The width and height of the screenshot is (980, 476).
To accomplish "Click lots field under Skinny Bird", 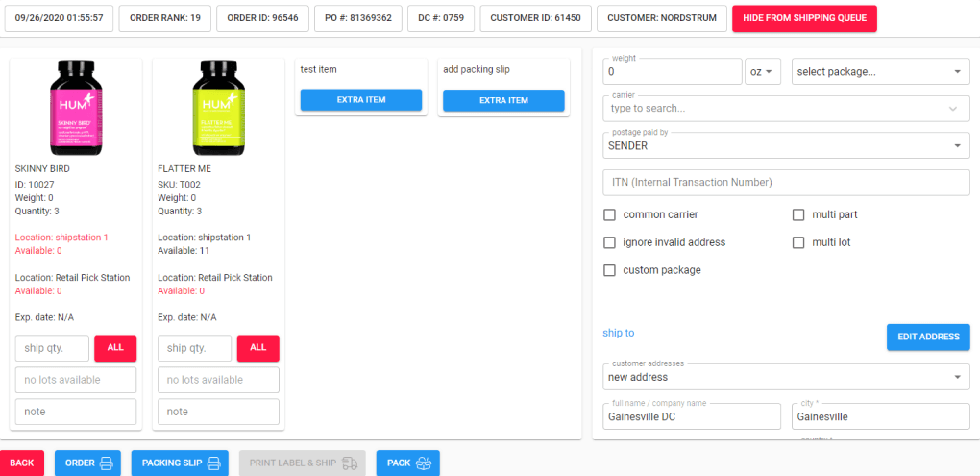I will [76, 380].
